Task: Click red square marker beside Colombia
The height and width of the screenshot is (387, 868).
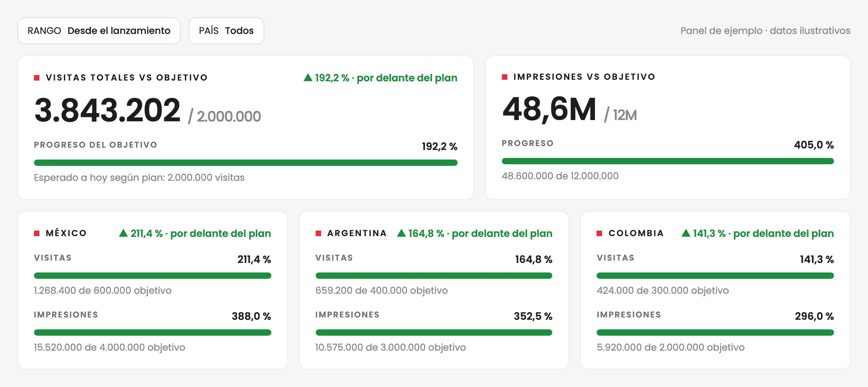Action: coord(599,233)
